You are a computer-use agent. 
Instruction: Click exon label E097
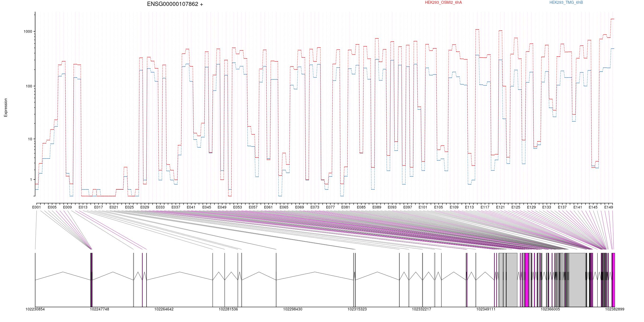pos(408,207)
